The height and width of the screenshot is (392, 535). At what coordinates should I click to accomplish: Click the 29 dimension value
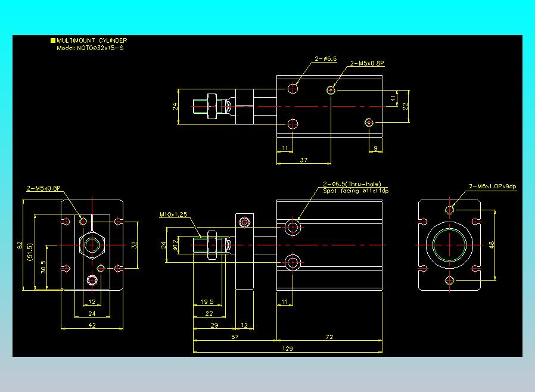214,325
